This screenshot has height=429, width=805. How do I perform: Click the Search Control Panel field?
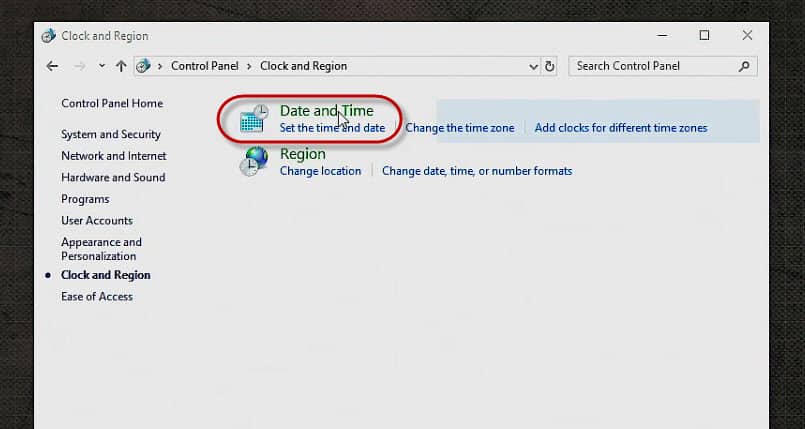coord(663,66)
